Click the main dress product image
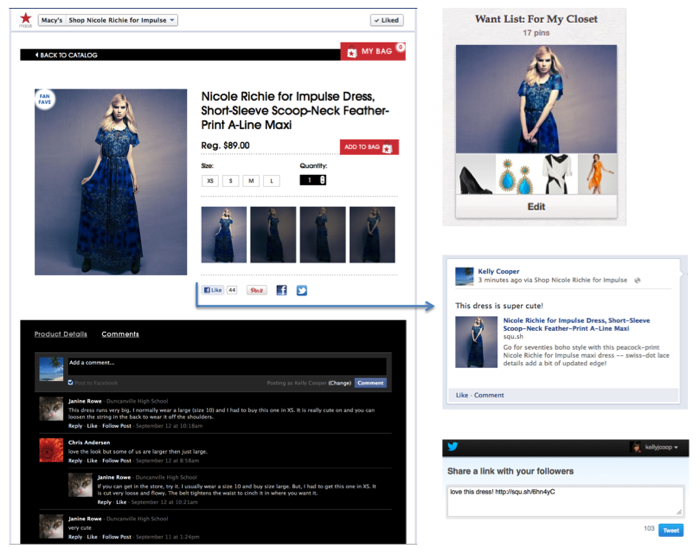Screen dimensions: 700x556 pyautogui.click(x=111, y=182)
